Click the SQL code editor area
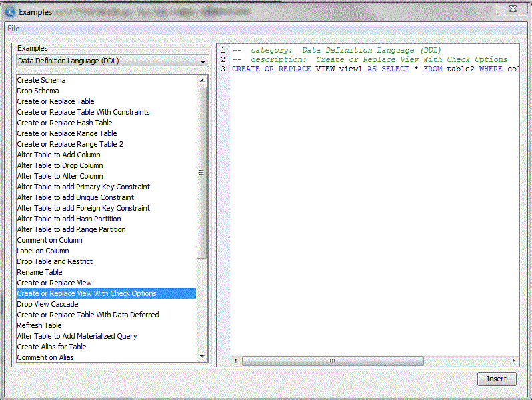532x400 pixels. click(373, 200)
